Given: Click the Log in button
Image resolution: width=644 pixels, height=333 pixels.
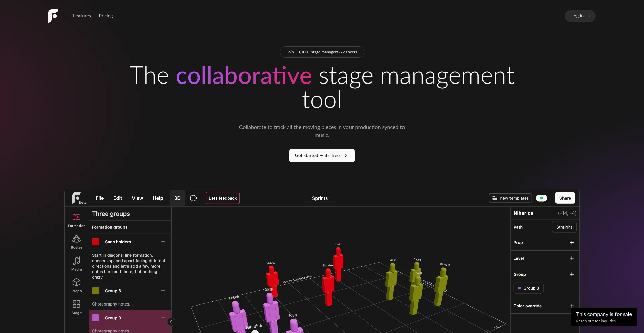Looking at the screenshot, I should coord(580,16).
